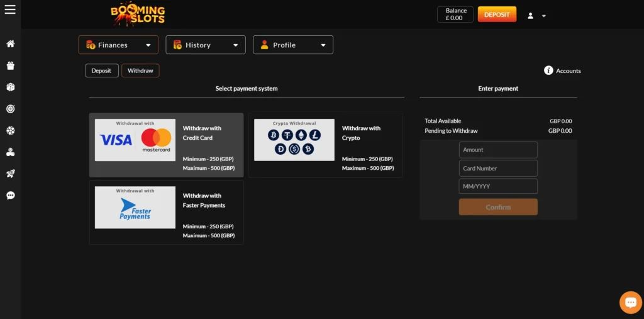Click the Total Available label

click(443, 121)
